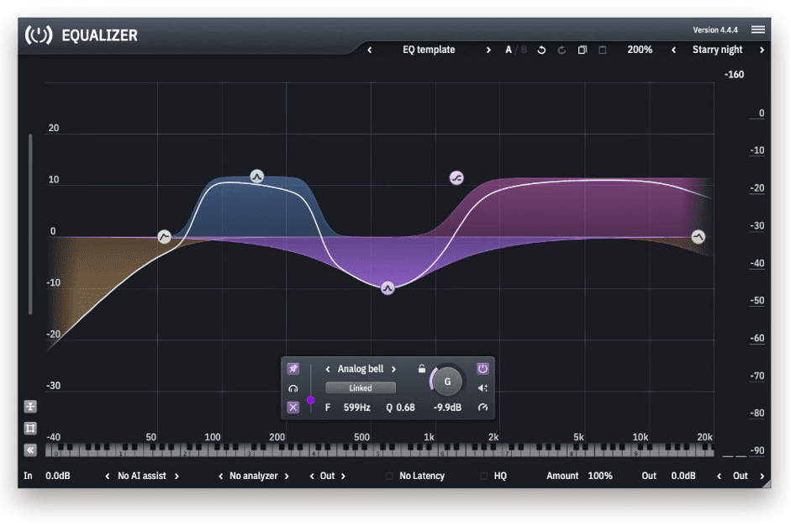Click the G gain knob

pos(447,382)
